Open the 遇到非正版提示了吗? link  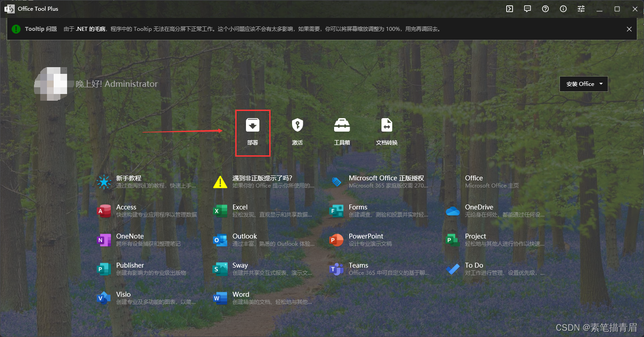click(262, 178)
